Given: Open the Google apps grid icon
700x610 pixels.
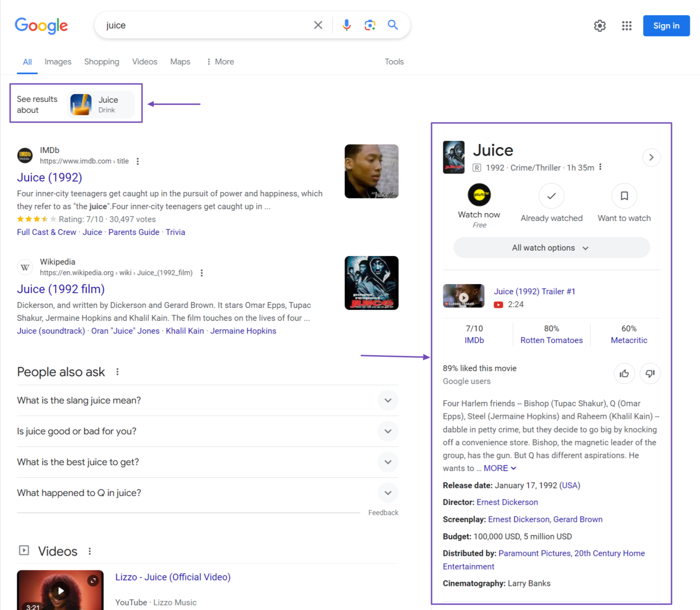Looking at the screenshot, I should click(626, 25).
